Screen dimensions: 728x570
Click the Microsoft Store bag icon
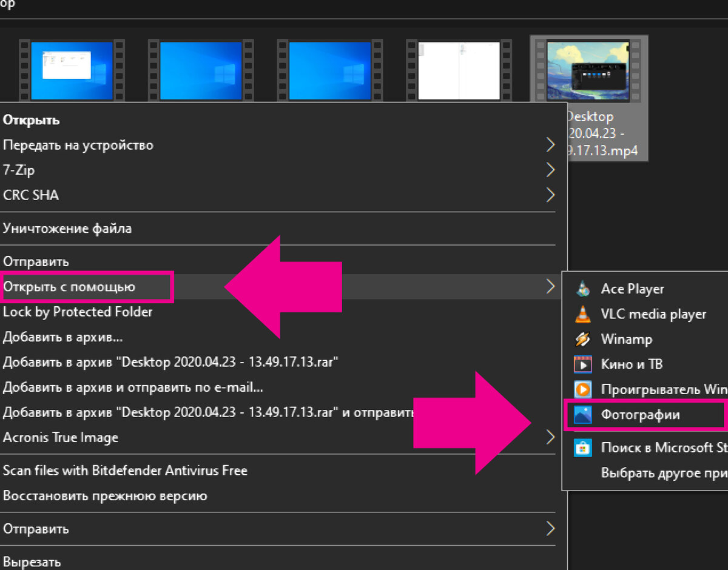pos(582,448)
